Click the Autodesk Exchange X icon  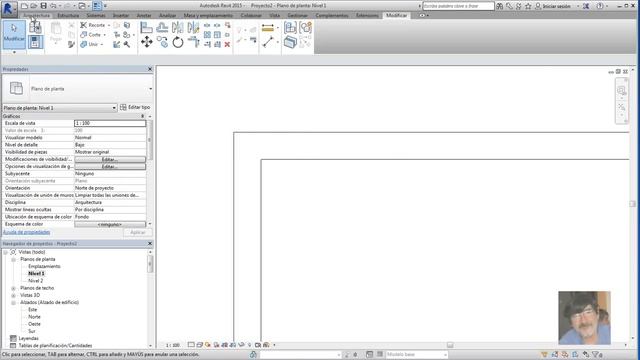tap(586, 6)
